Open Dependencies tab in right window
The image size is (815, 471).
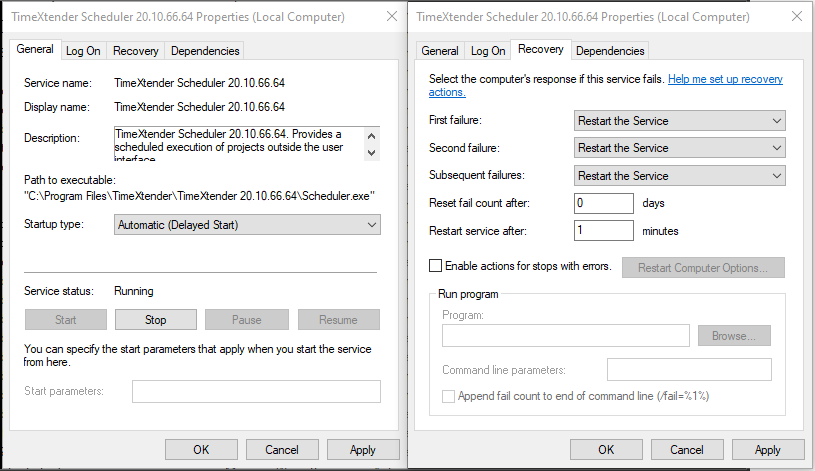(x=610, y=51)
